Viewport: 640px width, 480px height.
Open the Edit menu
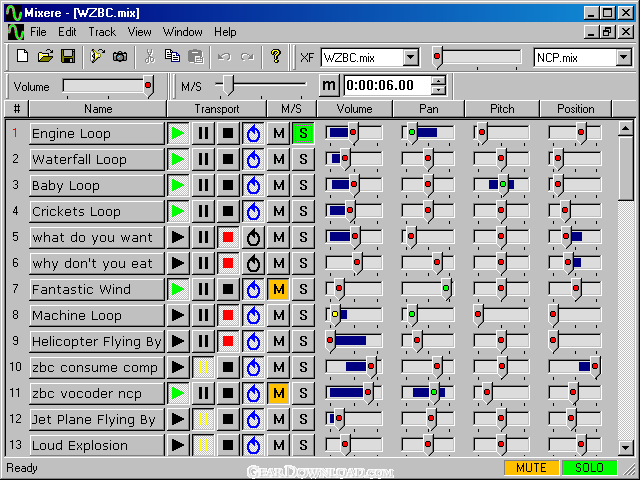pyautogui.click(x=67, y=32)
